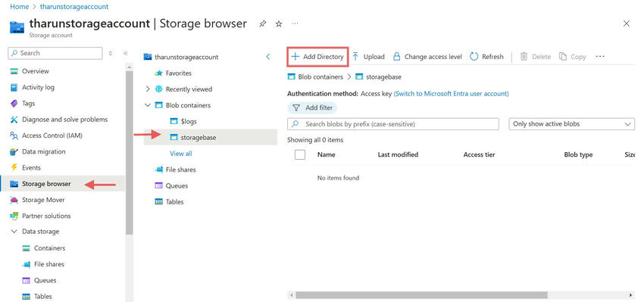Collapse the Data storage section
The width and height of the screenshot is (644, 302).
pos(14,232)
